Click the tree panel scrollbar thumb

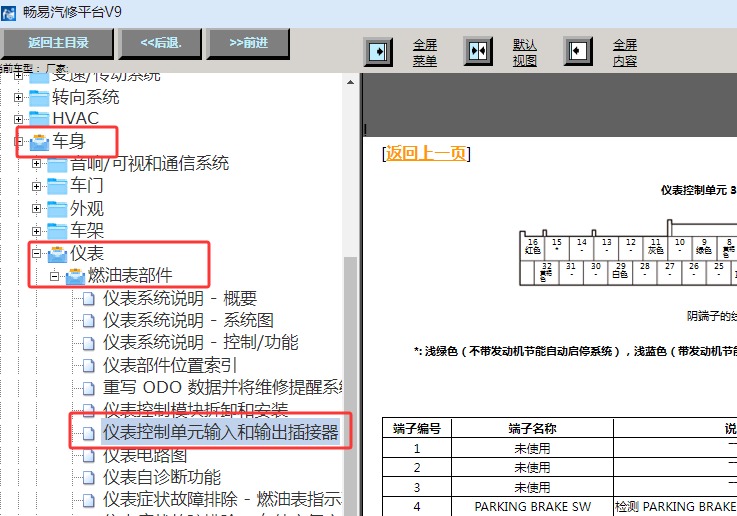coord(351,386)
